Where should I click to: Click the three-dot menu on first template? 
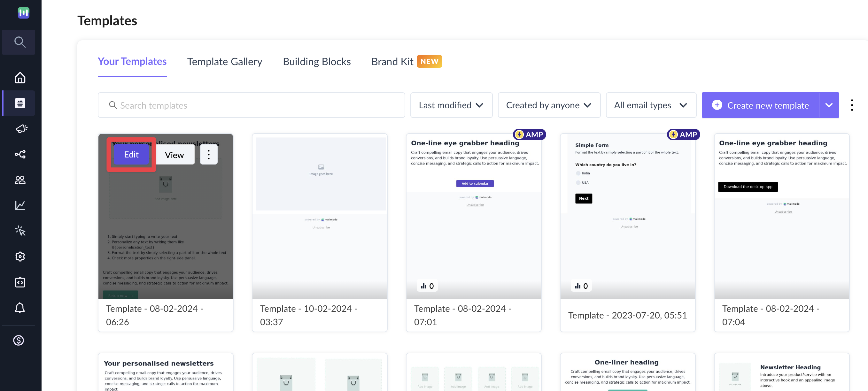click(209, 154)
